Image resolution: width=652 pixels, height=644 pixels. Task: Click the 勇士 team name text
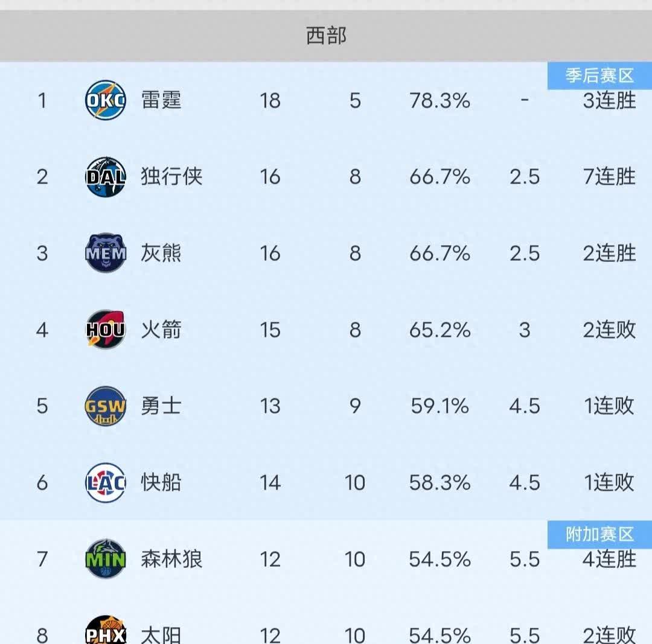(x=161, y=406)
